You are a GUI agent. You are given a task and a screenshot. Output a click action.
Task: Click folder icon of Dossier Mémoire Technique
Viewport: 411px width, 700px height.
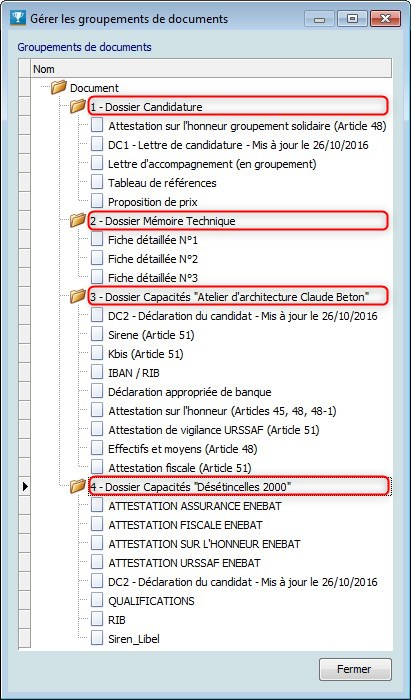click(x=78, y=221)
